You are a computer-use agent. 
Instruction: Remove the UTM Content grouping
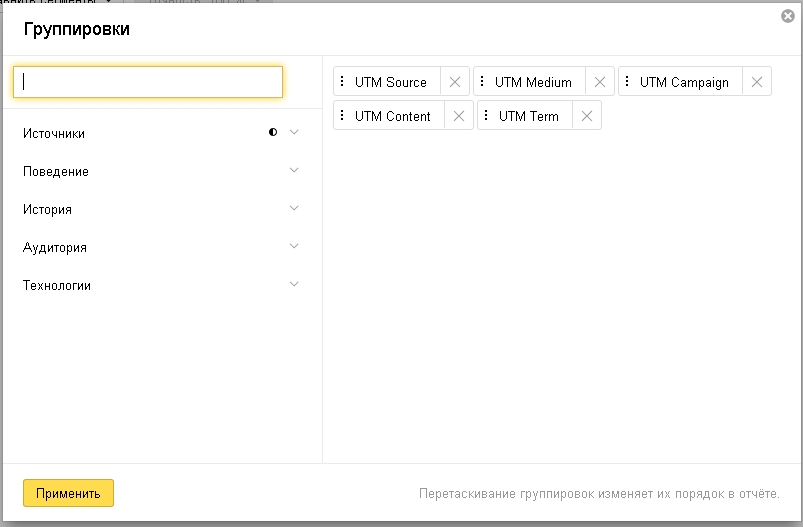(x=459, y=117)
